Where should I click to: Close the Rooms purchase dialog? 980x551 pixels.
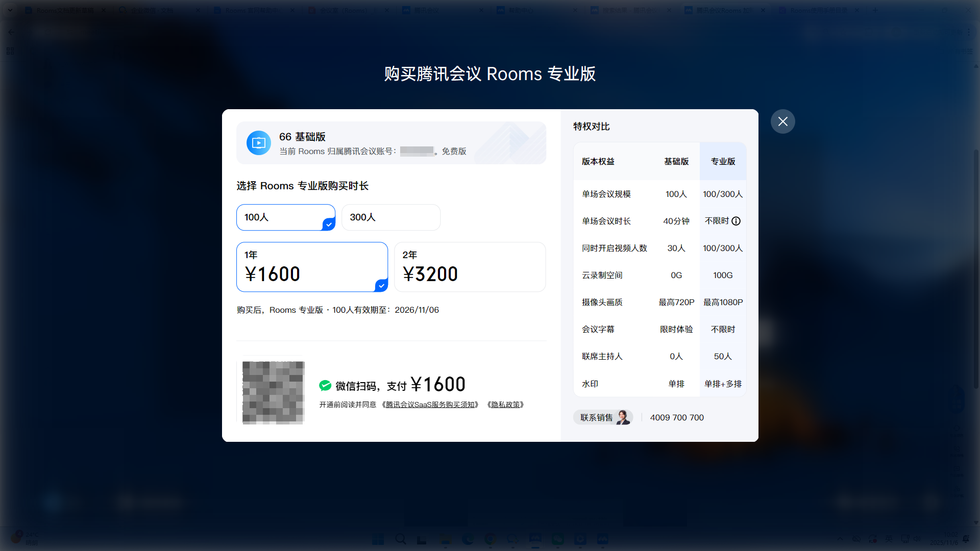pos(782,121)
